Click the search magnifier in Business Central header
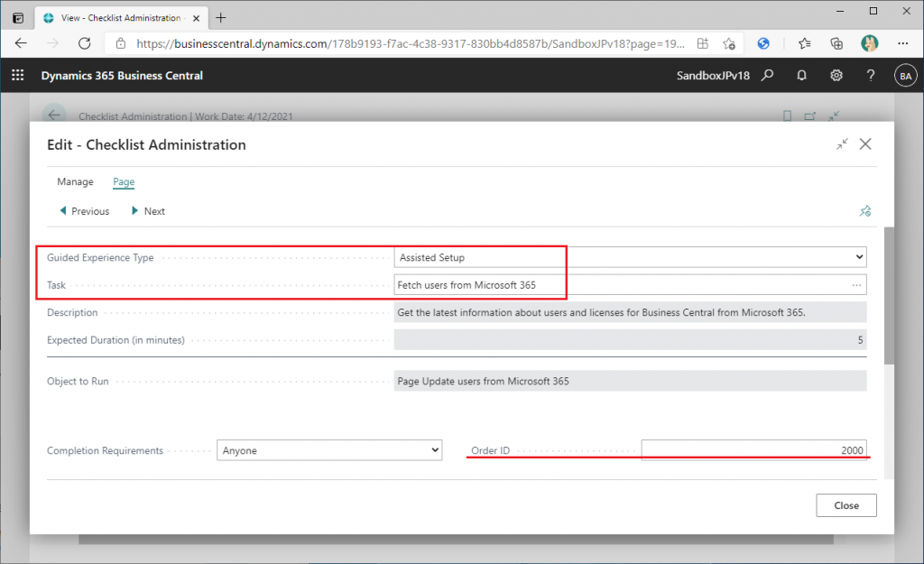924x564 pixels. tap(767, 76)
